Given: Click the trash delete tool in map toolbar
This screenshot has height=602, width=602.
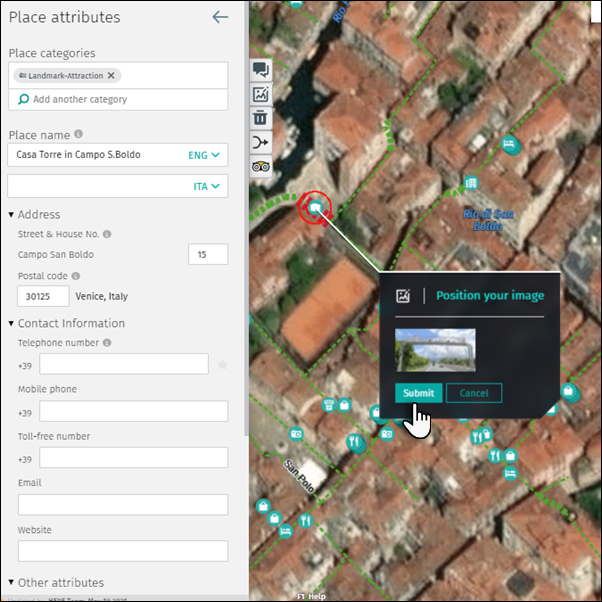Looking at the screenshot, I should 261,118.
